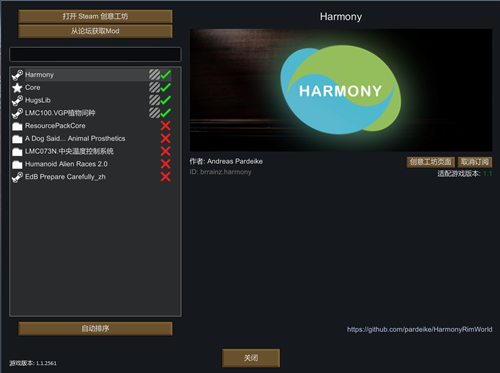Select the HugsLib mod name in list

pyautogui.click(x=38, y=100)
